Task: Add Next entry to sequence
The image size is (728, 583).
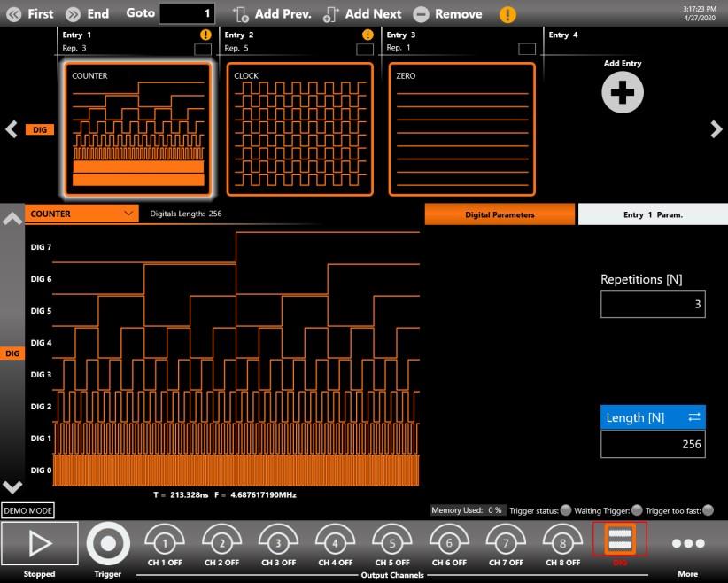Action: [362, 14]
